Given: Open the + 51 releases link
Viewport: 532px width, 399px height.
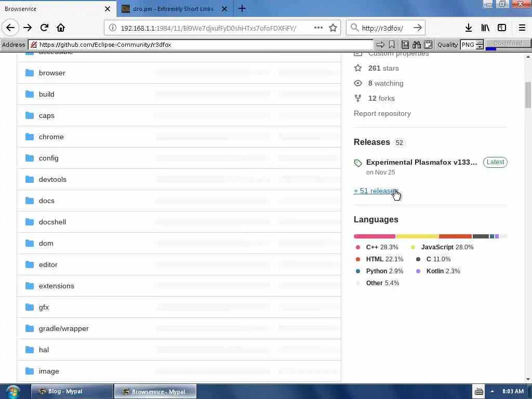Looking at the screenshot, I should coord(376,191).
